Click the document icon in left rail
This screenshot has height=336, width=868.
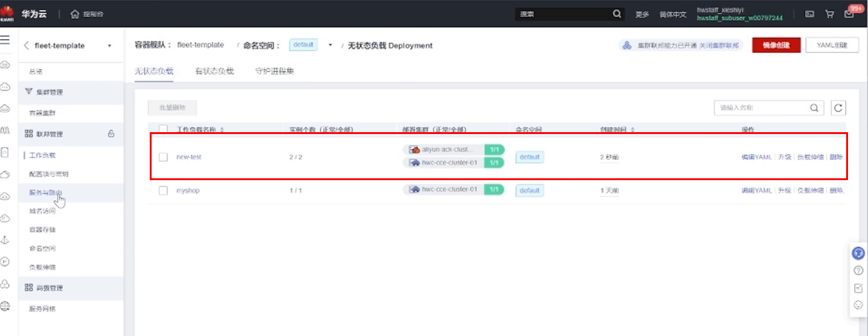point(5,152)
